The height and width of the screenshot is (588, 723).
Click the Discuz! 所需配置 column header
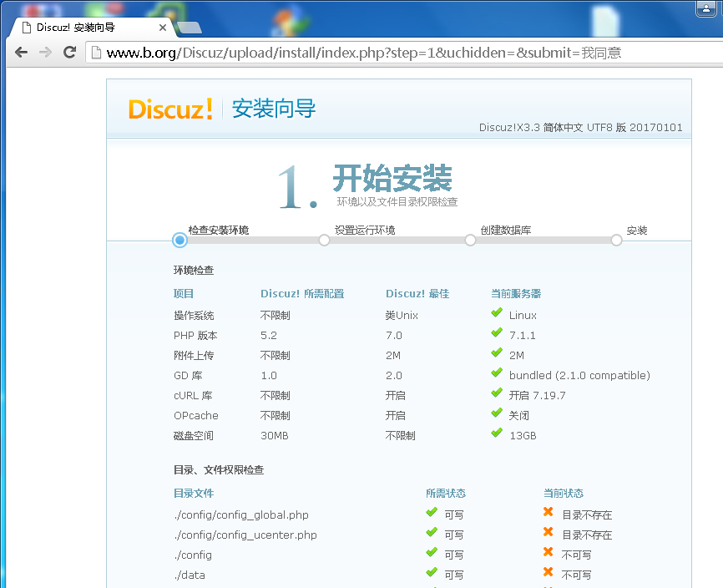(x=302, y=294)
